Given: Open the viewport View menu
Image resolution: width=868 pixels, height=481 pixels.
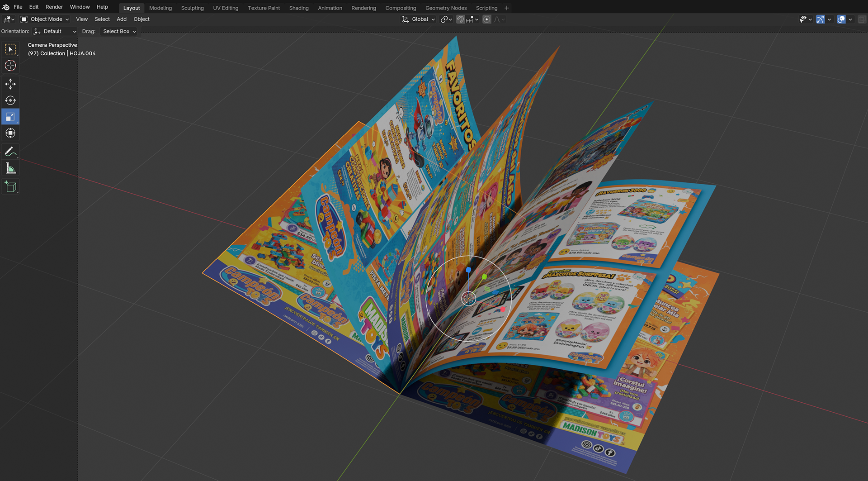Looking at the screenshot, I should click(82, 19).
